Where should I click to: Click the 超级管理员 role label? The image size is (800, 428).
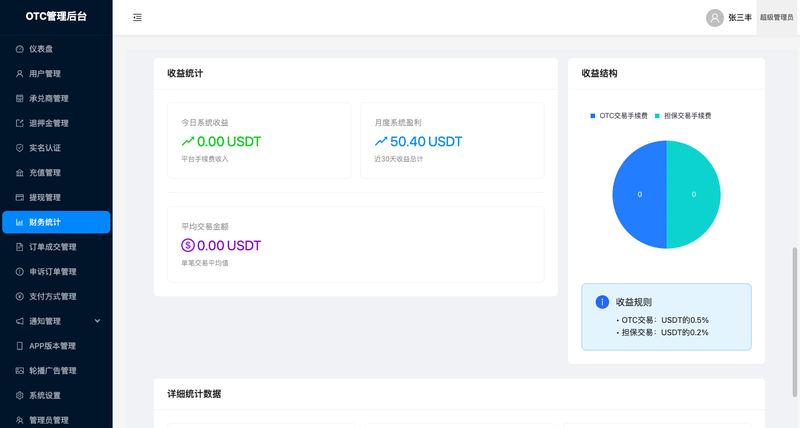tap(777, 18)
